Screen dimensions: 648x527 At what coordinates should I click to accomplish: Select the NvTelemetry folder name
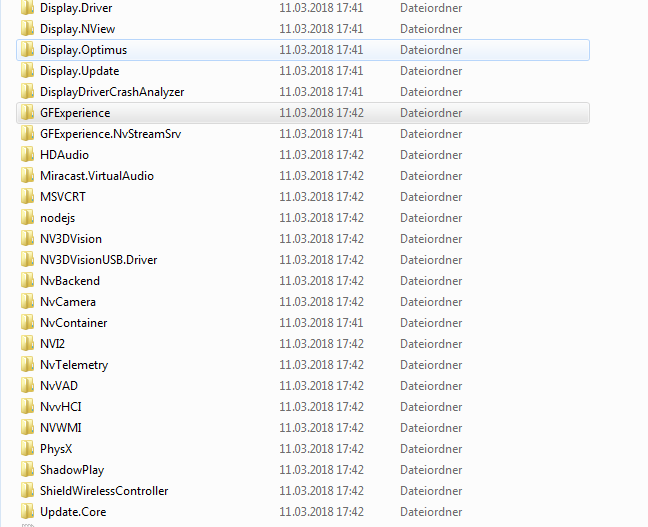pos(74,365)
